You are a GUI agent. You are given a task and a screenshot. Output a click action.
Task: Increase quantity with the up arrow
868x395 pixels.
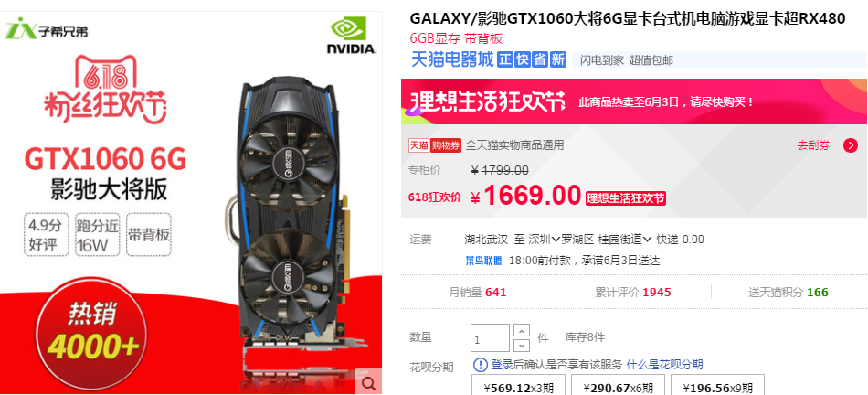[522, 331]
